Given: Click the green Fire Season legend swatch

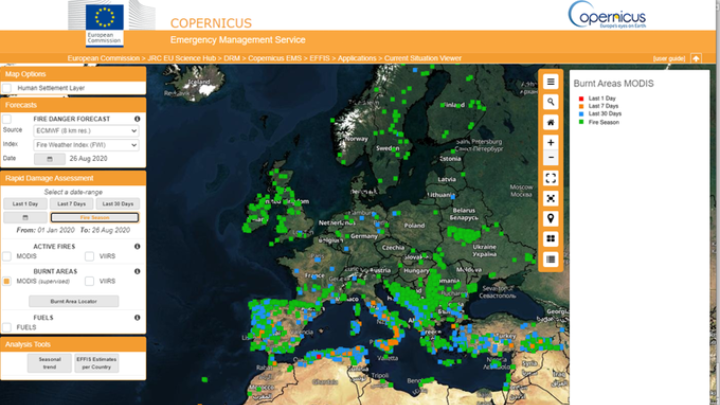Looking at the screenshot, I should 581,122.
